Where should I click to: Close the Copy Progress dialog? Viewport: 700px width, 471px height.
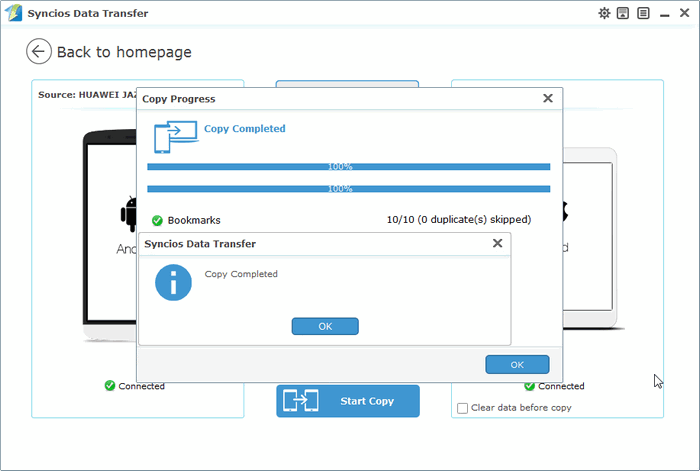pos(548,98)
